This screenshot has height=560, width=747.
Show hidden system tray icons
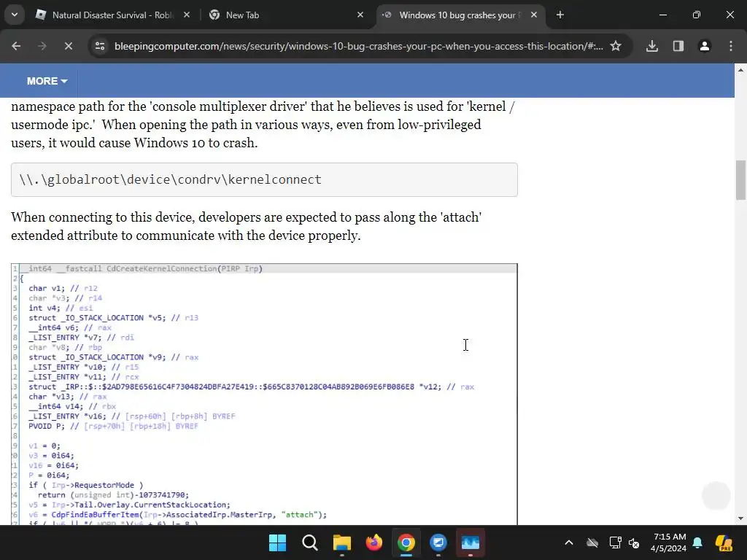pos(569,542)
